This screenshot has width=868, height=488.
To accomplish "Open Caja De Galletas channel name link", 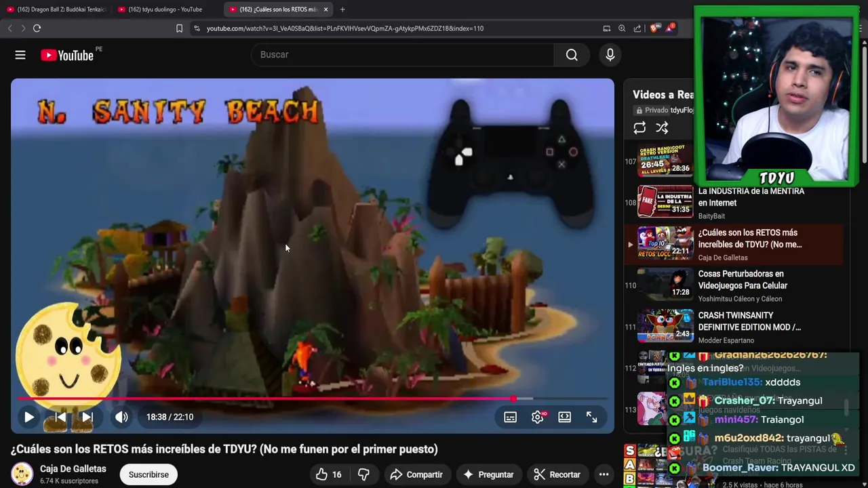I will click(73, 469).
